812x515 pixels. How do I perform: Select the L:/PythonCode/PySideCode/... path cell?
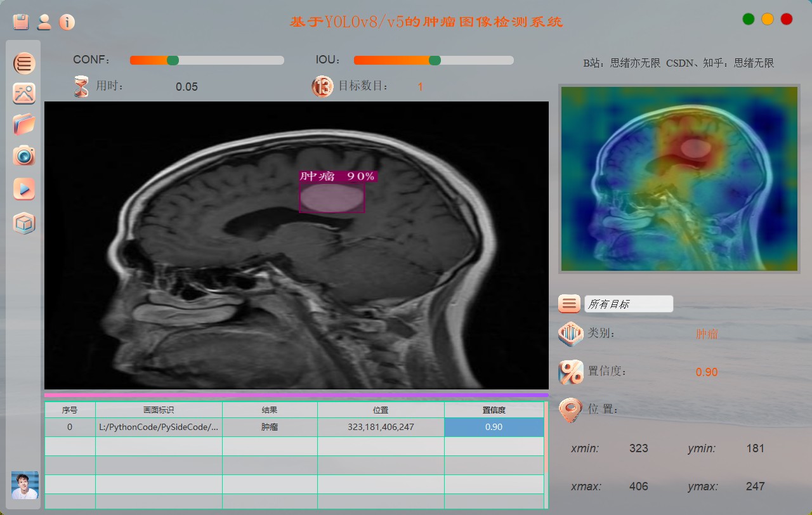(159, 427)
